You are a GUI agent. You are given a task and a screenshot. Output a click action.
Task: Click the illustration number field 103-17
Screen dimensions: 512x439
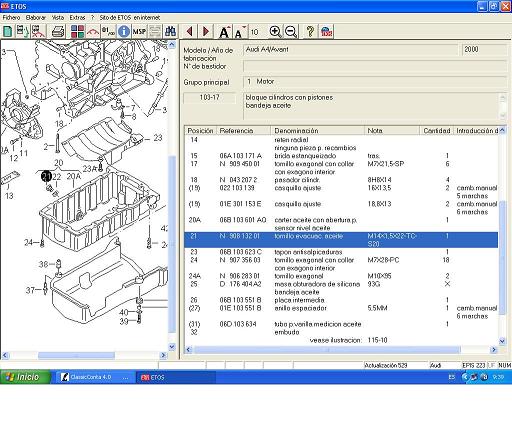pos(209,98)
